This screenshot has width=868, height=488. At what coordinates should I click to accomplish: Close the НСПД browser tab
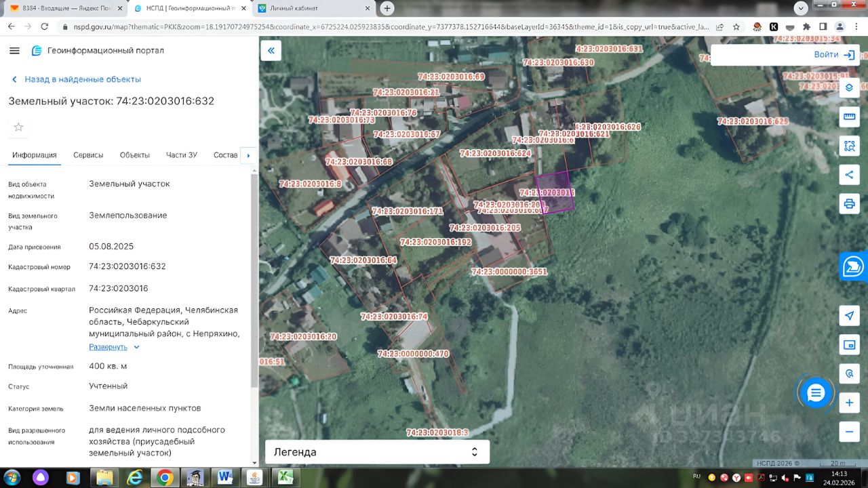pos(243,8)
